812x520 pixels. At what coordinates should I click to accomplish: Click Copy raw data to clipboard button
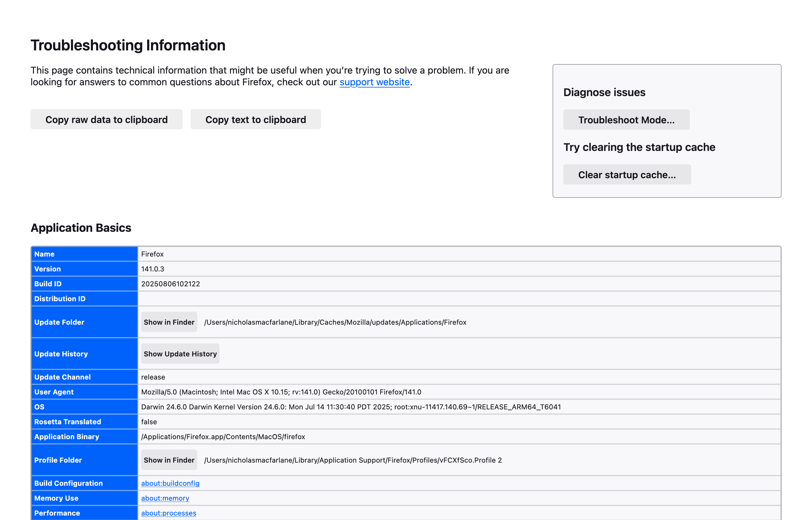(106, 119)
